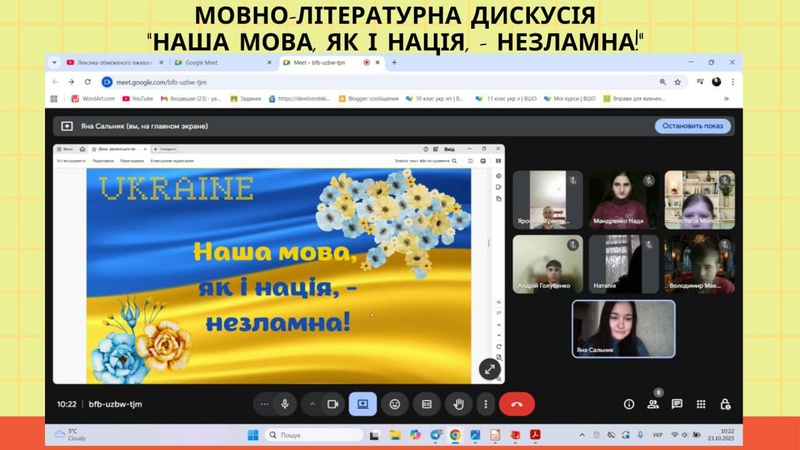Viewport: 800px width, 450px height.
Task: Click Яна Сальник's video tile
Action: 623,328
